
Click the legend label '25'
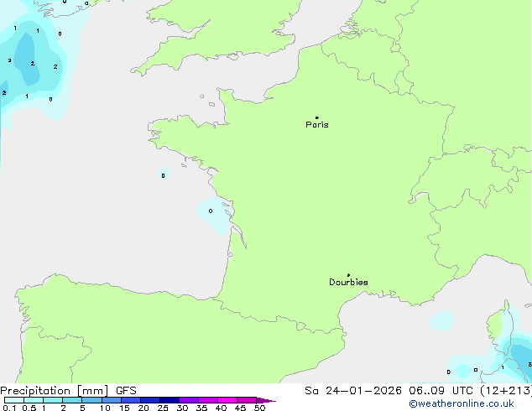pos(163,408)
